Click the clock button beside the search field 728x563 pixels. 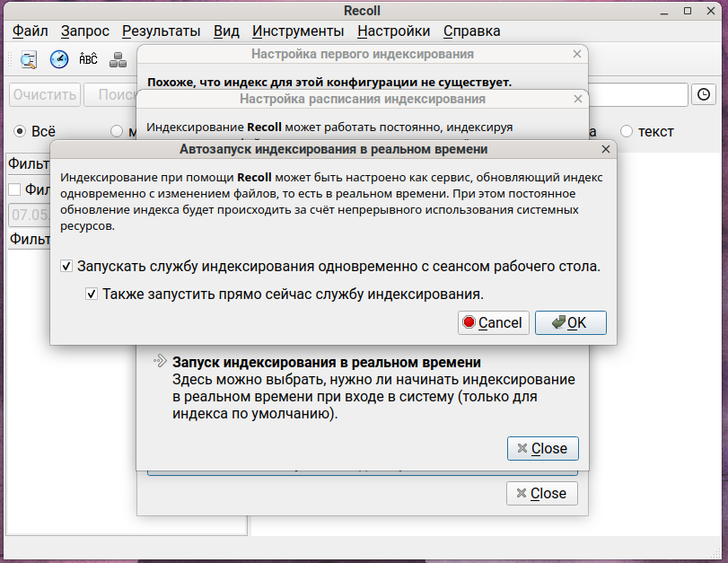click(x=704, y=94)
